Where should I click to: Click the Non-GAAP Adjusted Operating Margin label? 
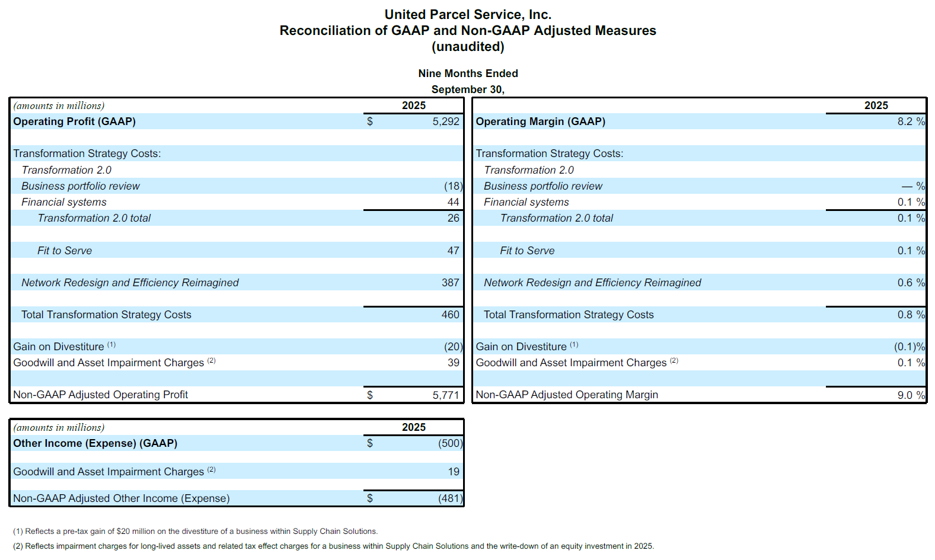click(566, 395)
